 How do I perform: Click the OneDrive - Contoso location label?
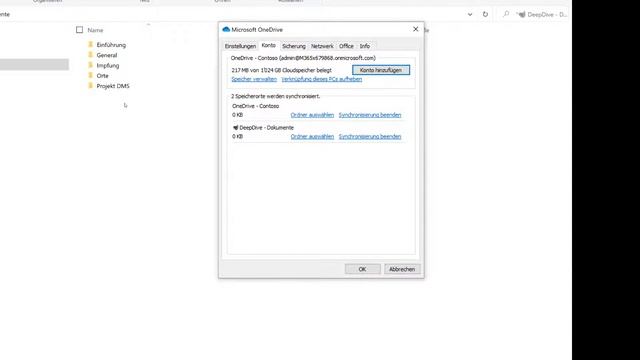[x=256, y=106]
